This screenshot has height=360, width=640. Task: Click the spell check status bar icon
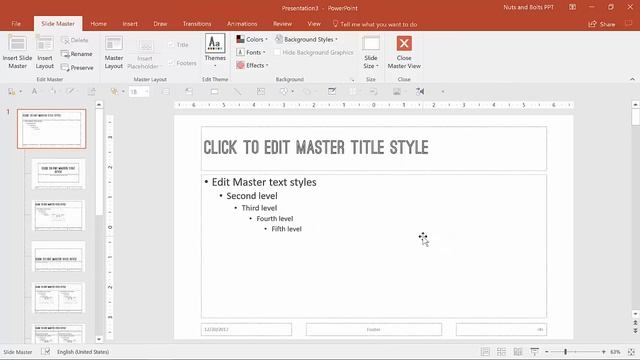(45, 351)
